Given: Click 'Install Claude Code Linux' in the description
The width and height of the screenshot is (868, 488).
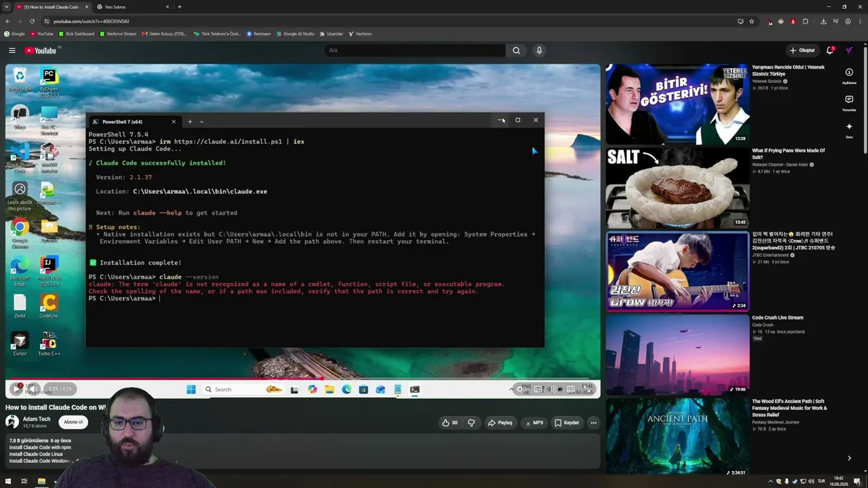Looking at the screenshot, I should (36, 454).
